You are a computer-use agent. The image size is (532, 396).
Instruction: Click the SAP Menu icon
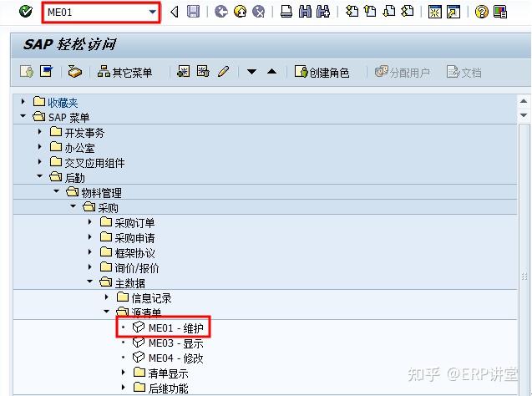coord(46,72)
